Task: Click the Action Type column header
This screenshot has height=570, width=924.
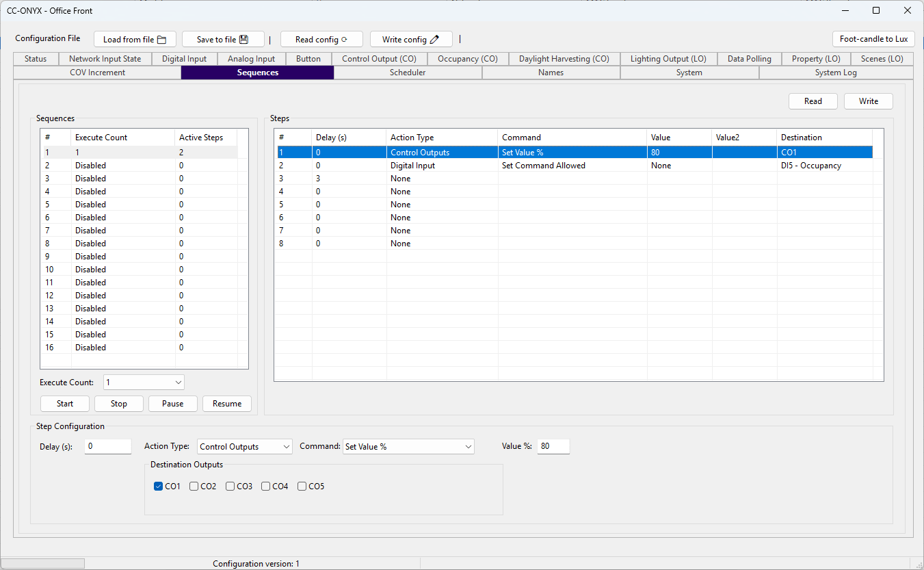Action: (x=442, y=138)
